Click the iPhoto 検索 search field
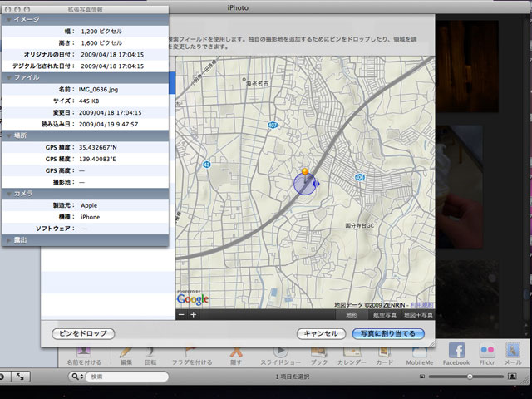532x399 pixels. [x=126, y=377]
